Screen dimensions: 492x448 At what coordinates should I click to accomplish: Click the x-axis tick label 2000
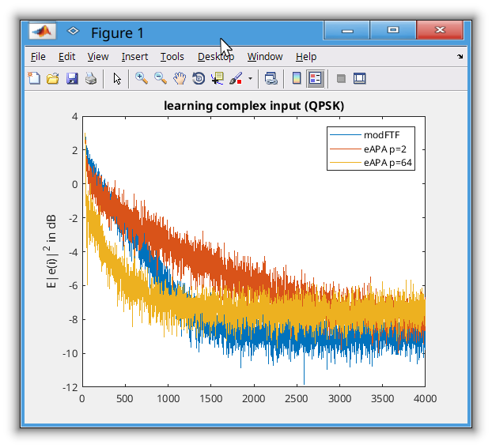254,398
